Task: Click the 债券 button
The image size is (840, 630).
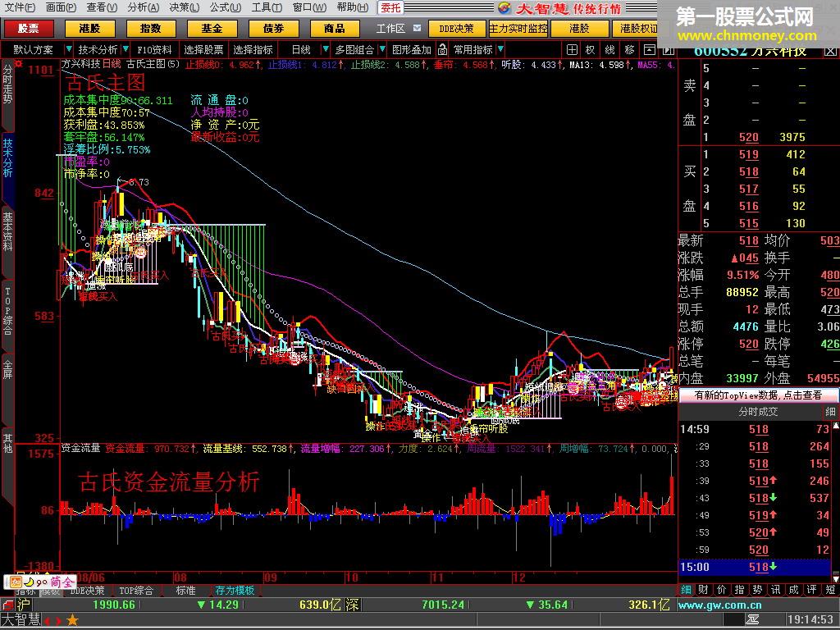Action: [x=273, y=29]
